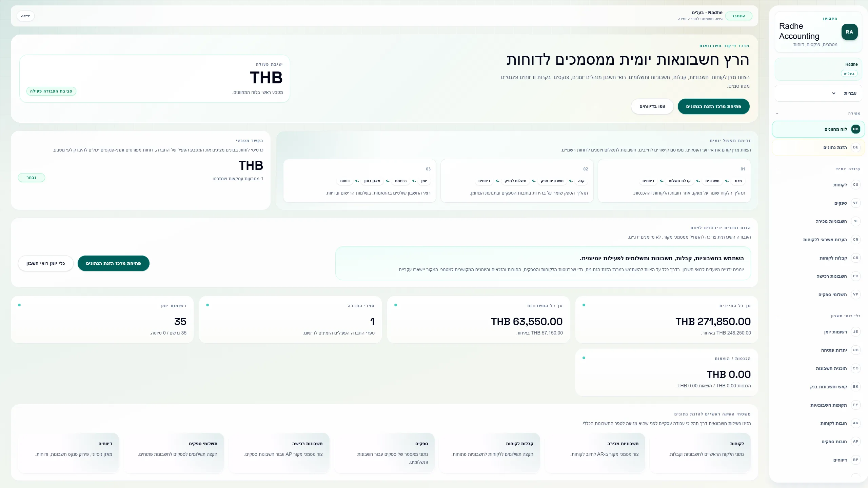Open customer receivables via AR icon

(855, 423)
